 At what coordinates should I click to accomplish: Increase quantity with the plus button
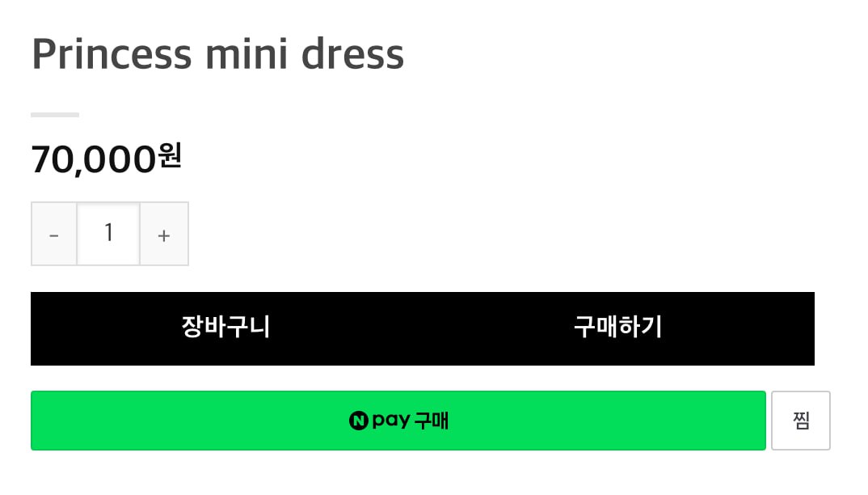tap(164, 235)
